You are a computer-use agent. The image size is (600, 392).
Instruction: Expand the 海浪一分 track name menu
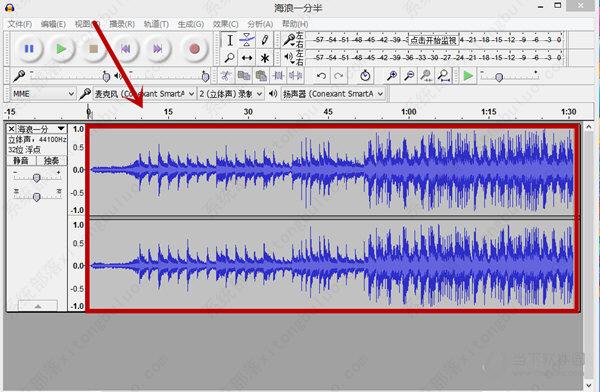pos(41,129)
